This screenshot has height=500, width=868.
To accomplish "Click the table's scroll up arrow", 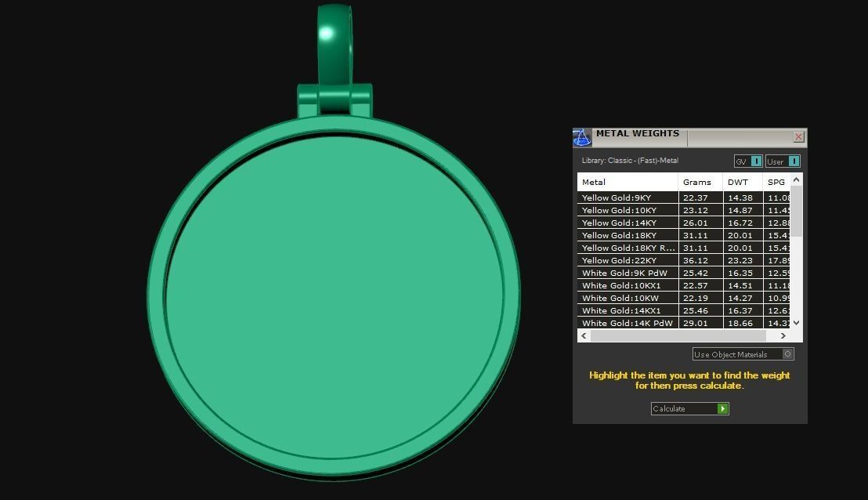I will [x=796, y=179].
